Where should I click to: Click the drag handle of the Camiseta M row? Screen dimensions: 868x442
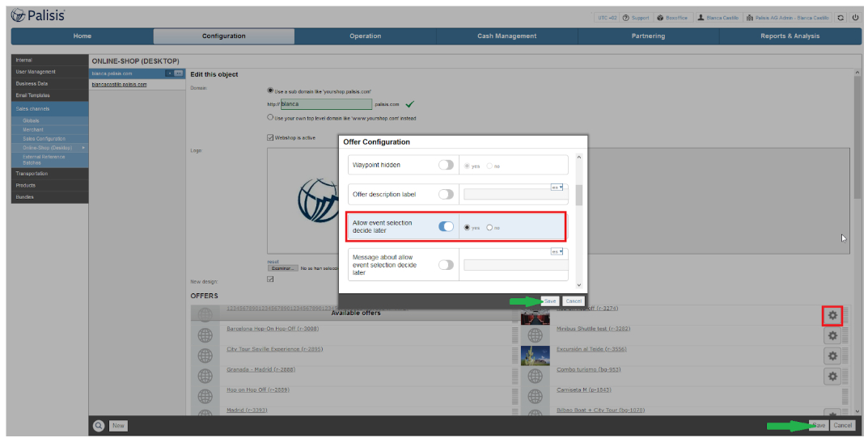845,396
